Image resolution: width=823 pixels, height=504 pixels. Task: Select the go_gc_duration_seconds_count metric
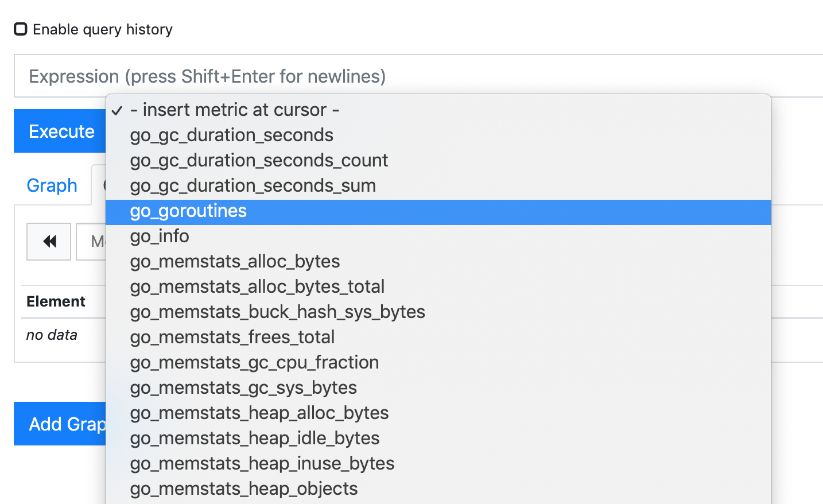click(259, 160)
